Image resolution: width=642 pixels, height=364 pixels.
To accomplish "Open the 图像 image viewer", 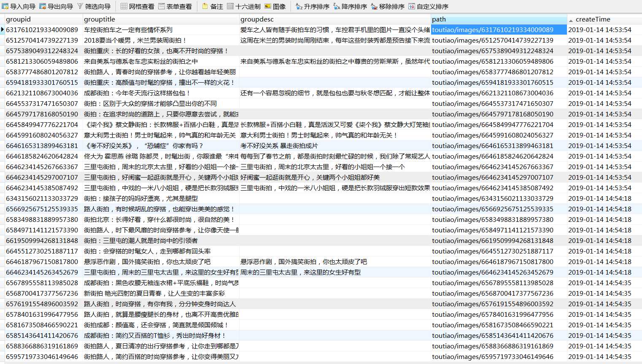I will [275, 6].
